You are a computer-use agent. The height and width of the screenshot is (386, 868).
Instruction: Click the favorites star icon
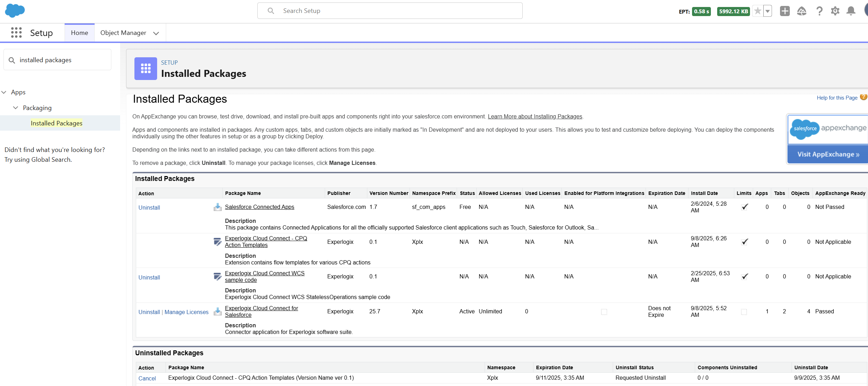tap(757, 11)
